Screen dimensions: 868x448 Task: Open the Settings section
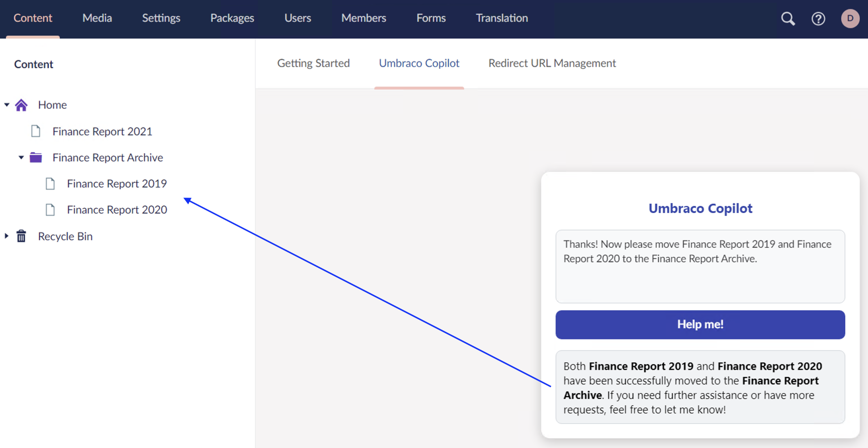coord(161,18)
